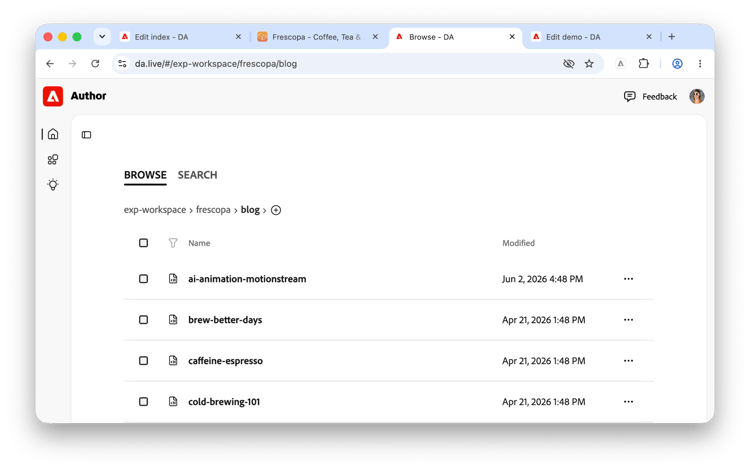Toggle the sidebar panel icon
Viewport: 750px width, 470px height.
(87, 135)
